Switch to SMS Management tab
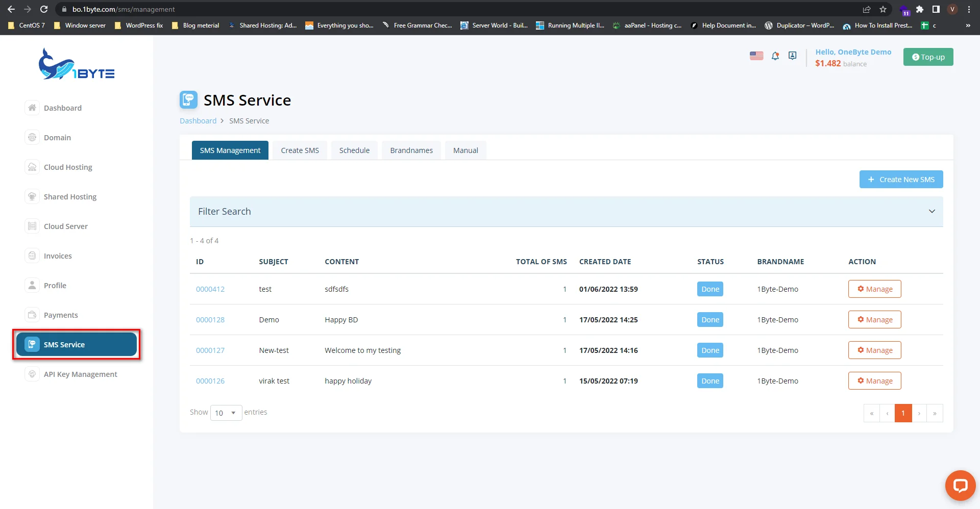 coord(230,150)
